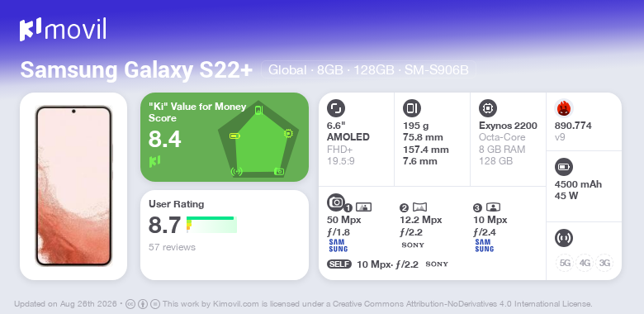The height and width of the screenshot is (314, 644).
Task: Click the user rating distribution bars
Action: [x=211, y=225]
